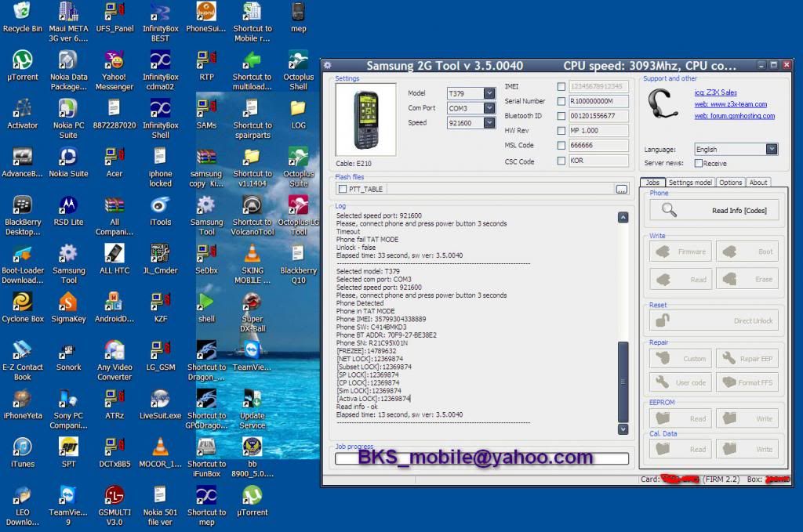Open the Speed 921600 dropdown
Image resolution: width=803 pixels, height=532 pixels.
pyautogui.click(x=489, y=123)
